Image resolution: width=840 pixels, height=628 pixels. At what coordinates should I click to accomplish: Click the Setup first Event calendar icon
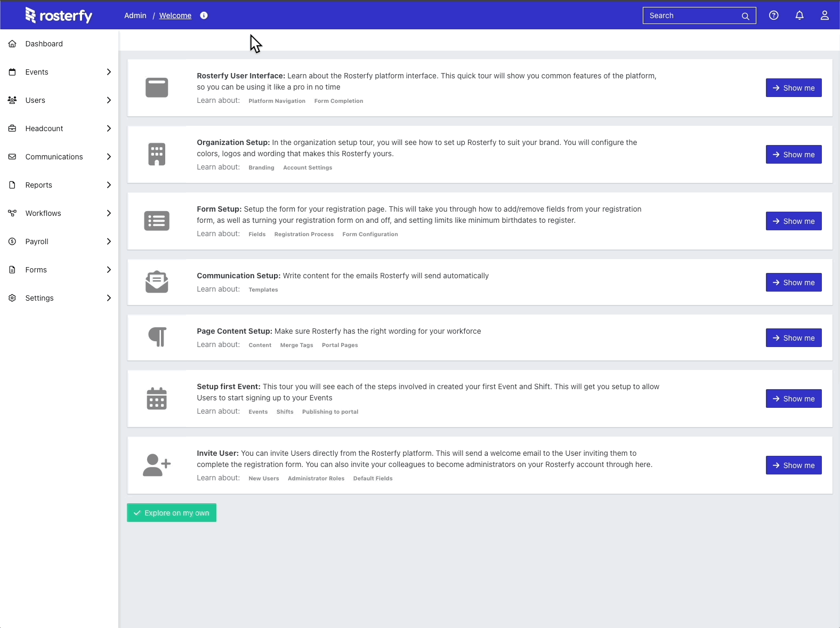pos(157,398)
